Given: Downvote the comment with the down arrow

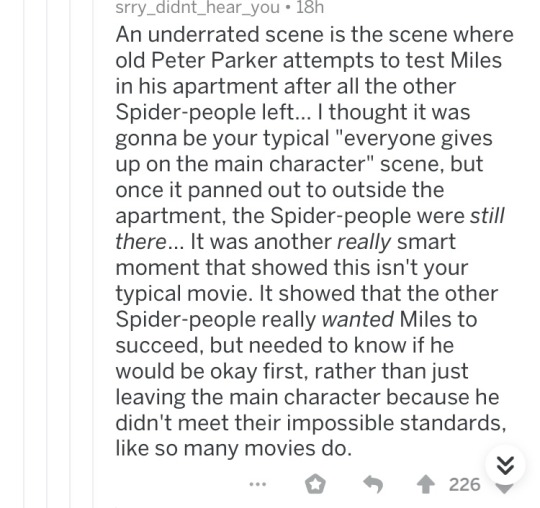Looking at the screenshot, I should [504, 489].
